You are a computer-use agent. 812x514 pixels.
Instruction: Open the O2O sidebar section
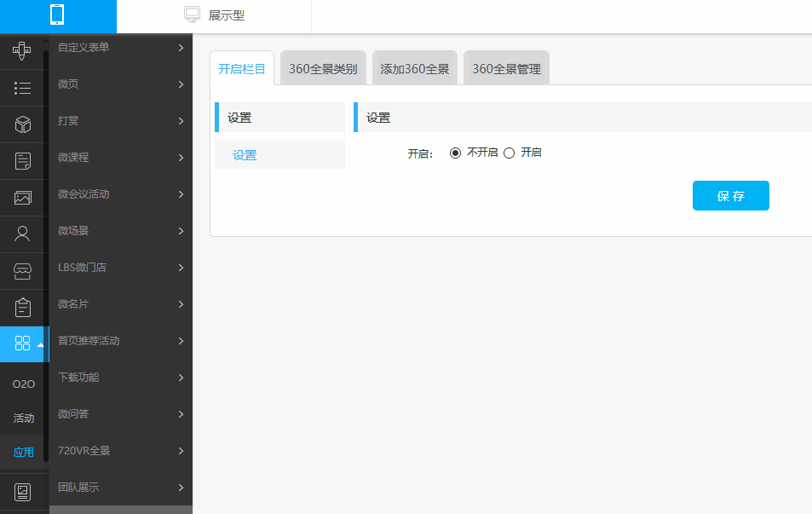pyautogui.click(x=24, y=384)
